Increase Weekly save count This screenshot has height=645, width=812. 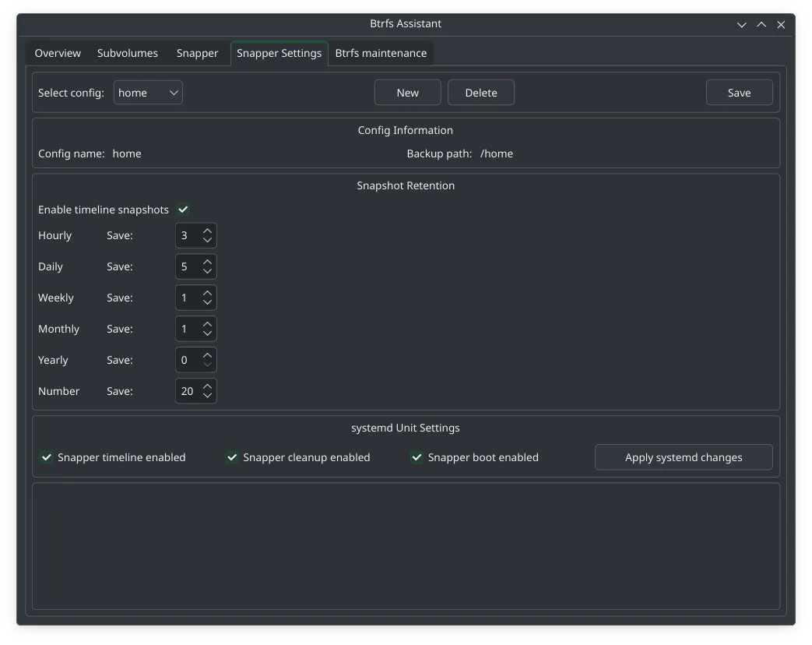coord(208,293)
